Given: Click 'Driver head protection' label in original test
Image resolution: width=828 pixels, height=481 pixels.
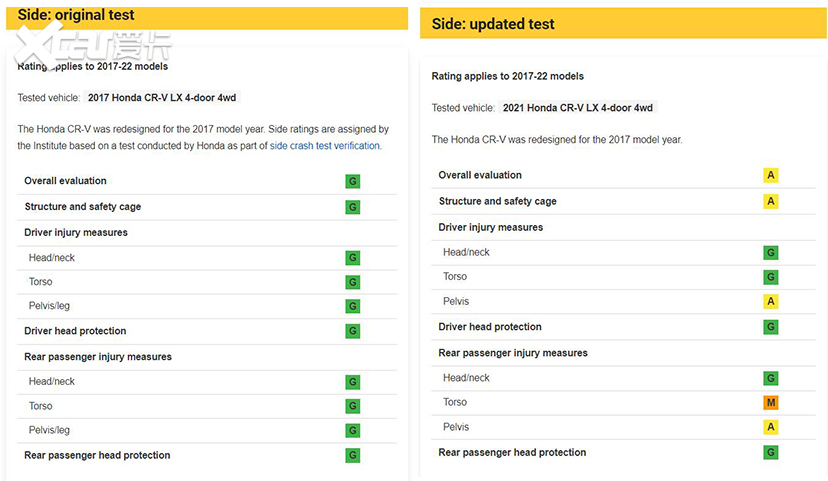Looking at the screenshot, I should click(x=75, y=331).
